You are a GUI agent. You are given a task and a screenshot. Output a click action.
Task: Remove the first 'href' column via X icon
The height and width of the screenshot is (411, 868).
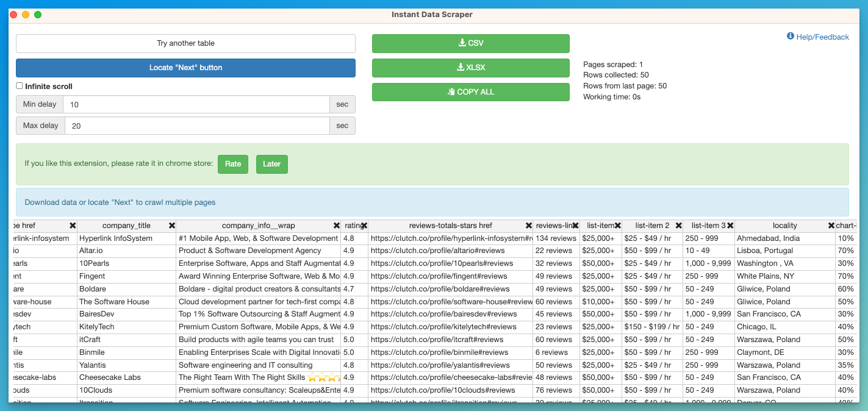point(73,226)
